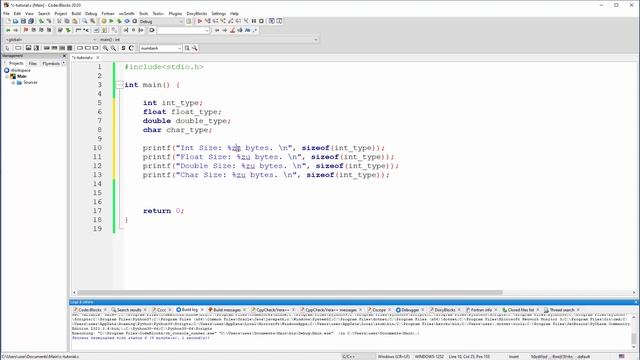This screenshot has height=360, width=640.
Task: Close the Logs & others panel
Action: click(636, 302)
